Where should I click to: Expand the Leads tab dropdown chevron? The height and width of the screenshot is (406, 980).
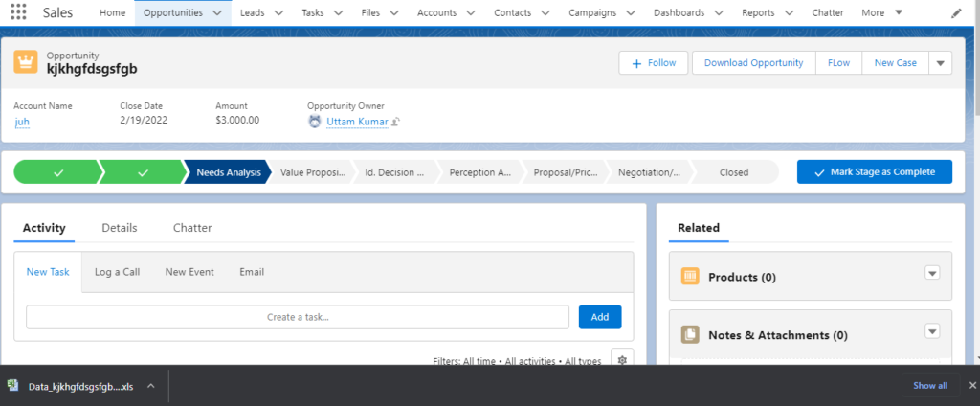click(x=278, y=12)
